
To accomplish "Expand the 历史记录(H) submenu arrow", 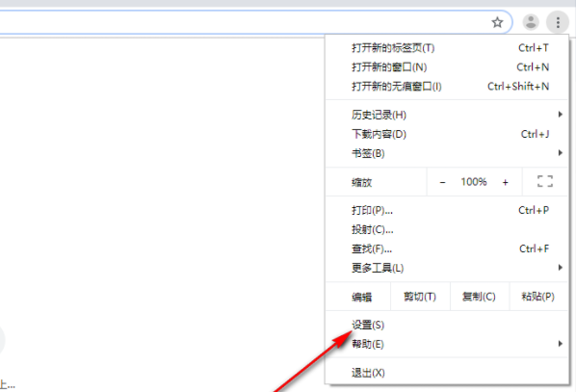I will (x=561, y=115).
